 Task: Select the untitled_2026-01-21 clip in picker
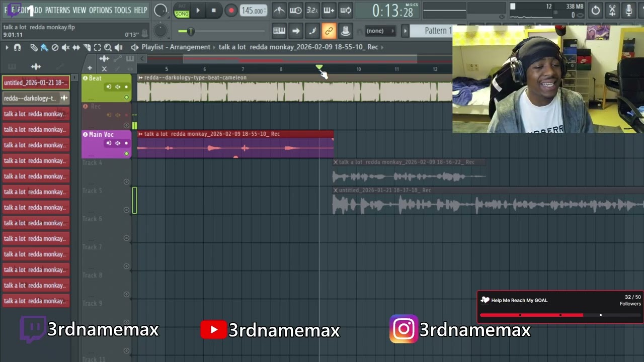[36, 82]
